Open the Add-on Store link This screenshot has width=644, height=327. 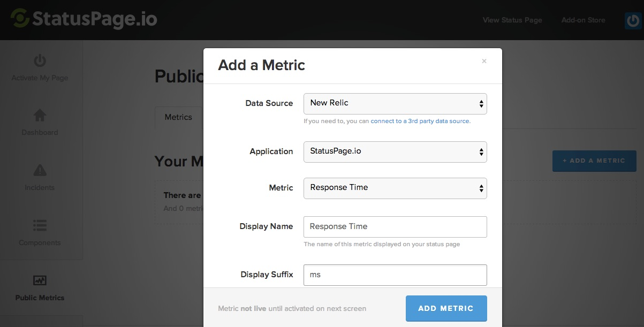(583, 20)
